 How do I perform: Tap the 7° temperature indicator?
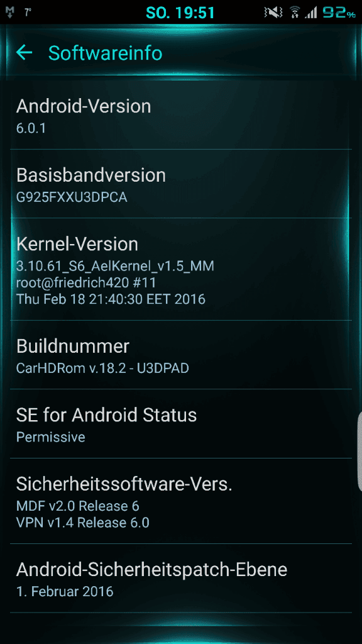click(x=28, y=13)
